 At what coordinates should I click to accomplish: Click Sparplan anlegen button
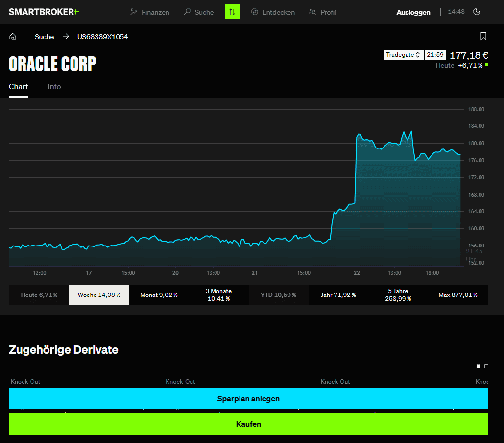click(248, 398)
